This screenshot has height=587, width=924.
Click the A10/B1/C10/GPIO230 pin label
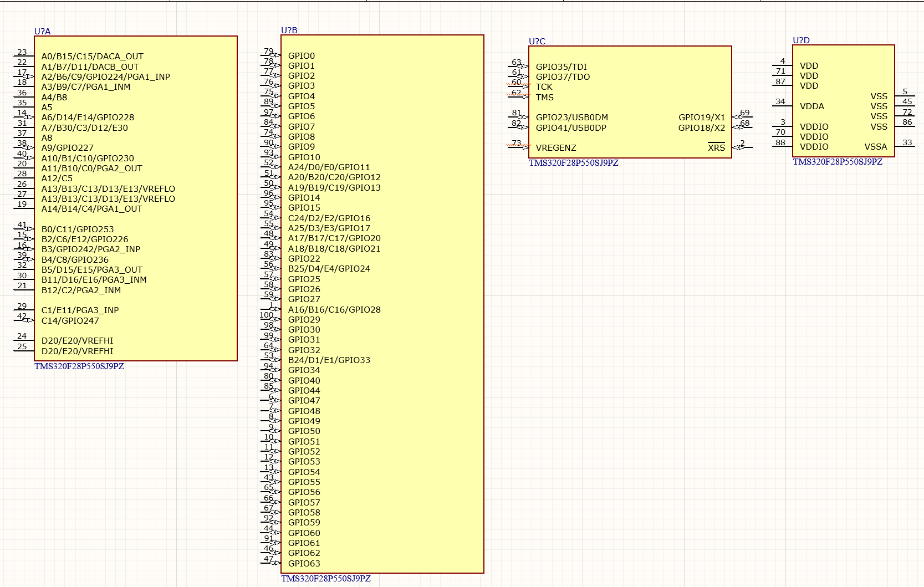click(x=88, y=159)
